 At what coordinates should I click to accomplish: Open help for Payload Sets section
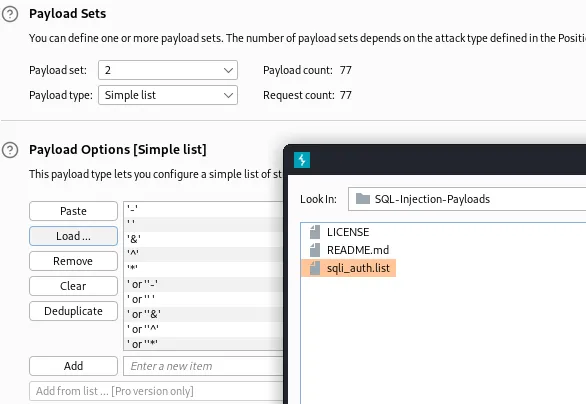[10, 14]
